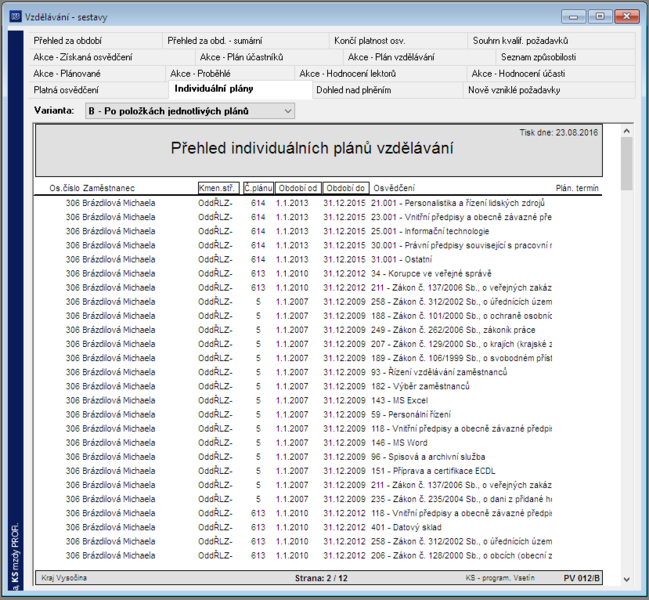Image resolution: width=649 pixels, height=600 pixels.
Task: Switch to Akce - Proběhlé tab
Action: pos(230,74)
